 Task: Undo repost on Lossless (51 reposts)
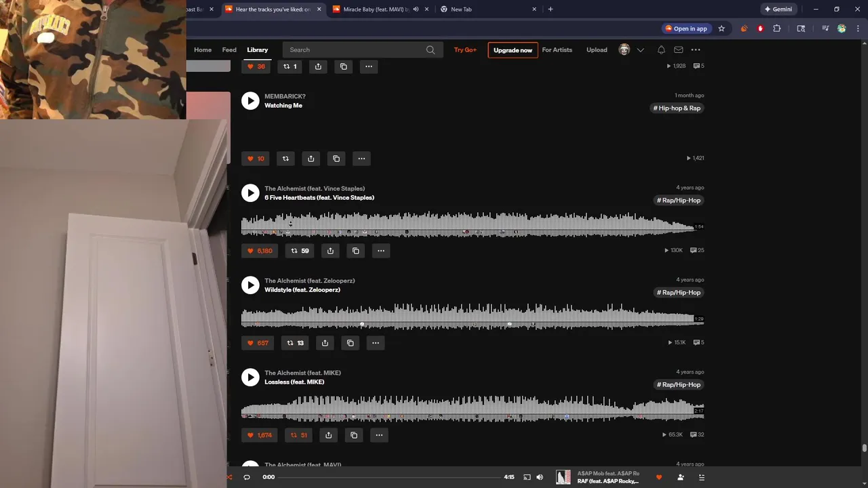[299, 435]
